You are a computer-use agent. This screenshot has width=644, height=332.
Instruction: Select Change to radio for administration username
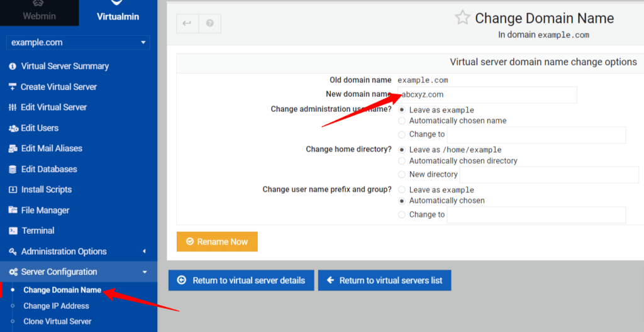[x=402, y=135]
